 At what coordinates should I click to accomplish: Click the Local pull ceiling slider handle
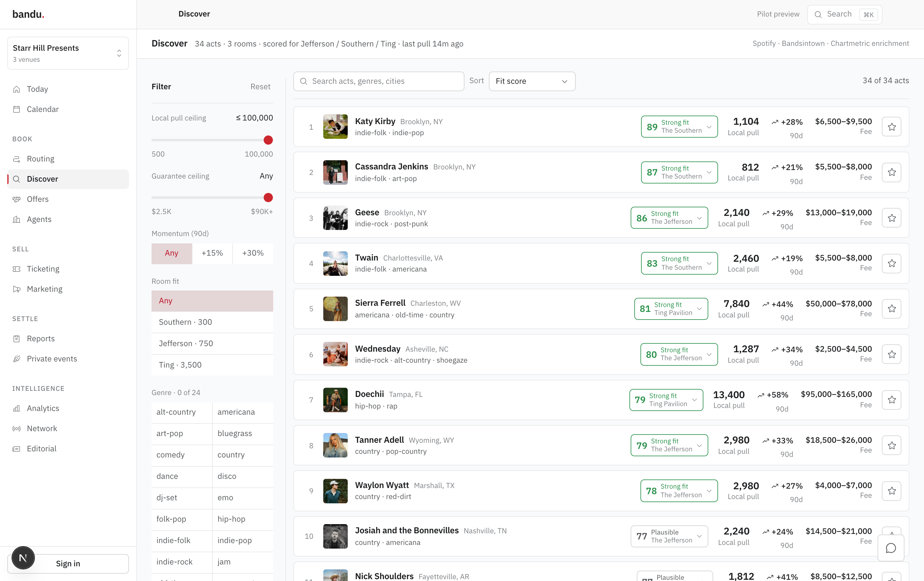[268, 140]
